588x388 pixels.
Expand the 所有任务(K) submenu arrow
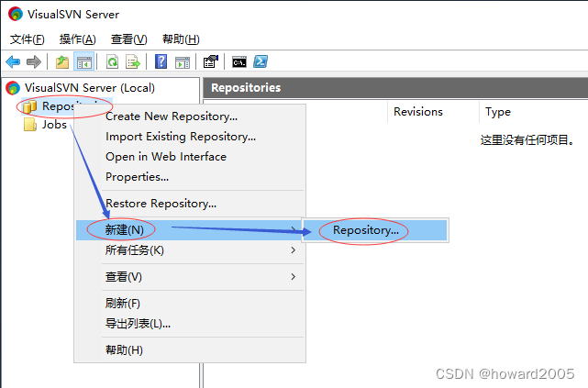click(x=294, y=250)
